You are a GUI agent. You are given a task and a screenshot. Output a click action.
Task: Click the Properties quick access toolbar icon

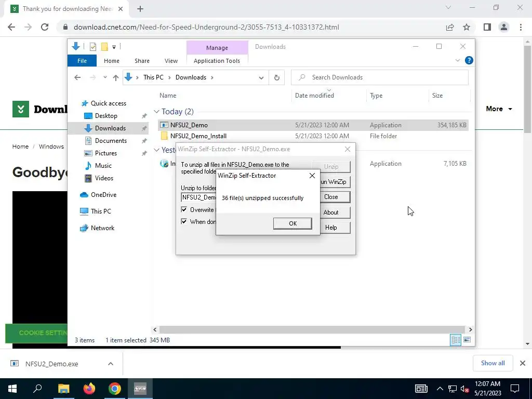(x=92, y=47)
